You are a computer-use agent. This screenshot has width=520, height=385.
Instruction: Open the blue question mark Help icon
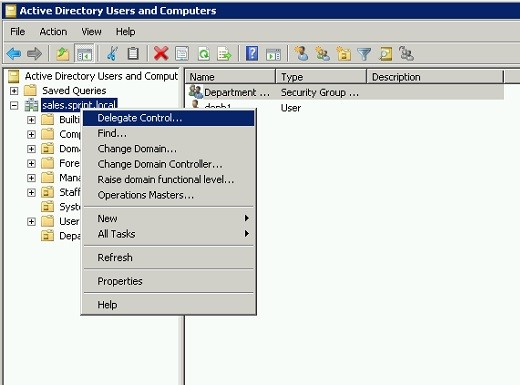tap(252, 53)
